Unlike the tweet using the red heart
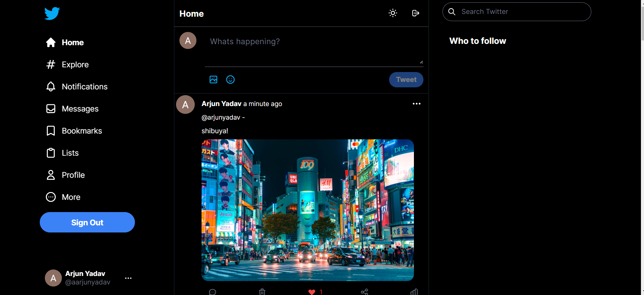 [312, 292]
